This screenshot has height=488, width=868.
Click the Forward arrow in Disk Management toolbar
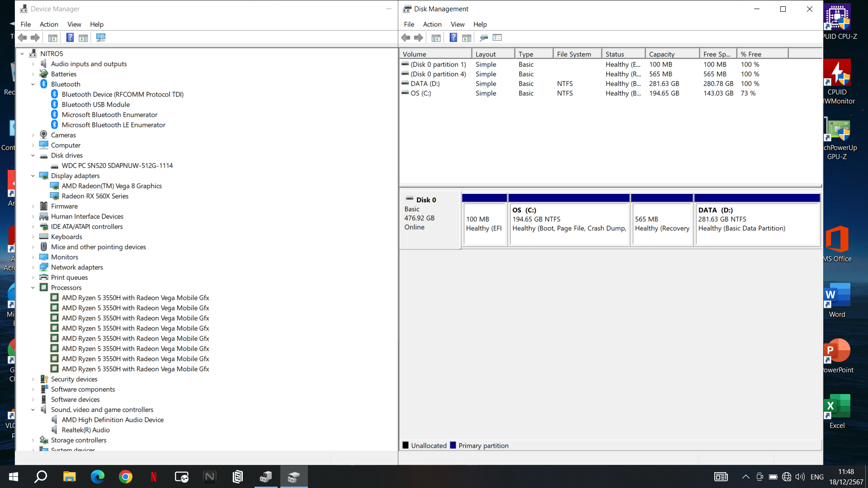pos(419,38)
